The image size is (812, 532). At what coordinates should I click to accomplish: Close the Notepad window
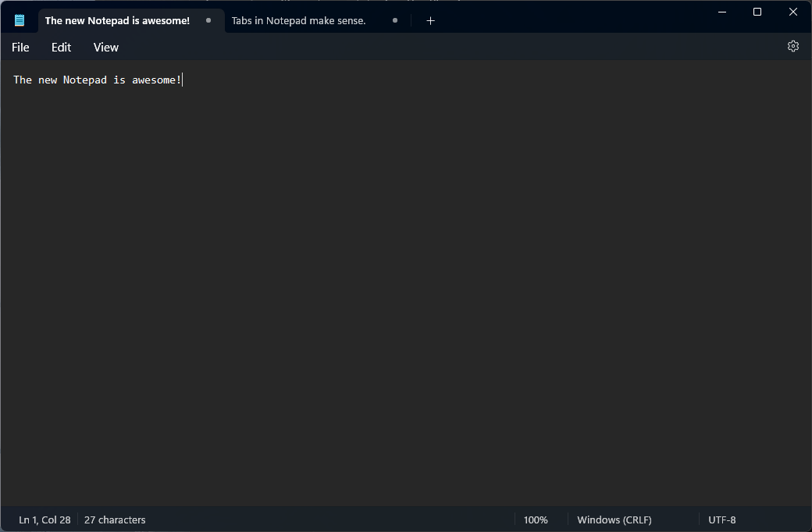click(792, 12)
